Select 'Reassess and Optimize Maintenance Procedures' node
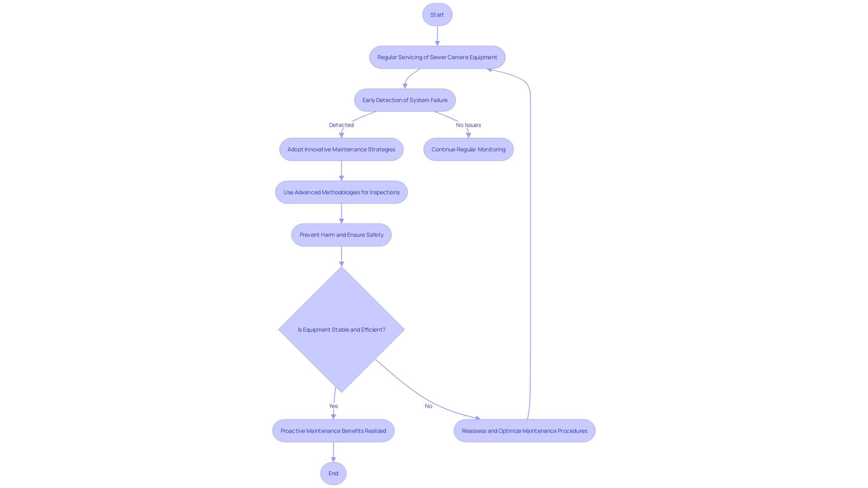This screenshot has height=488, width=868. tap(524, 430)
